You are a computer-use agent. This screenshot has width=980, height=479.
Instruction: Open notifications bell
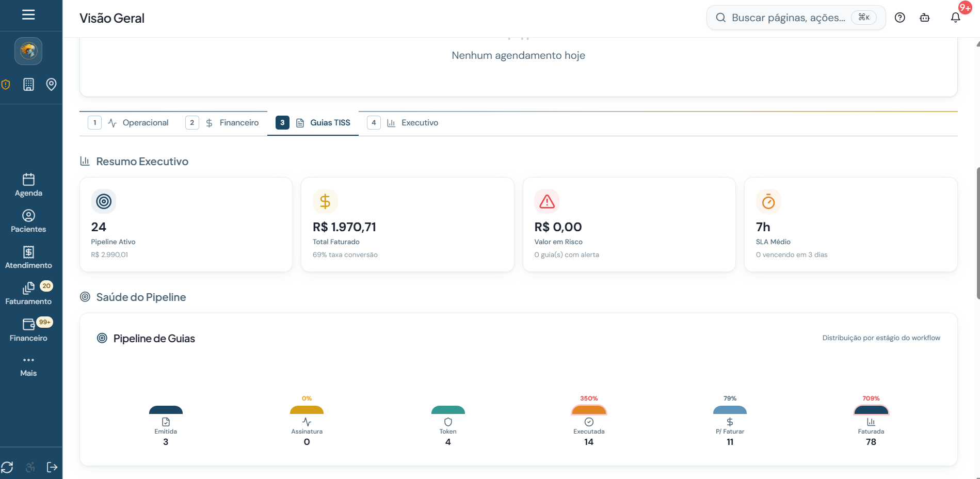point(956,18)
